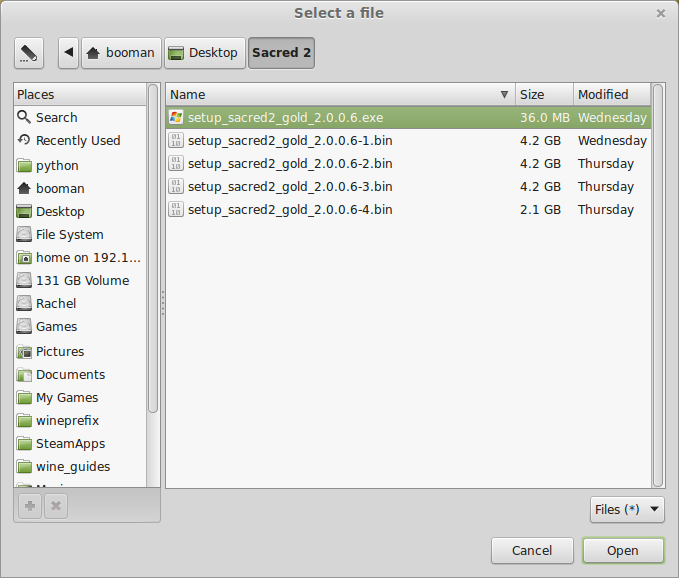This screenshot has height=578, width=679.
Task: Open File System in Places
Action: pos(80,234)
